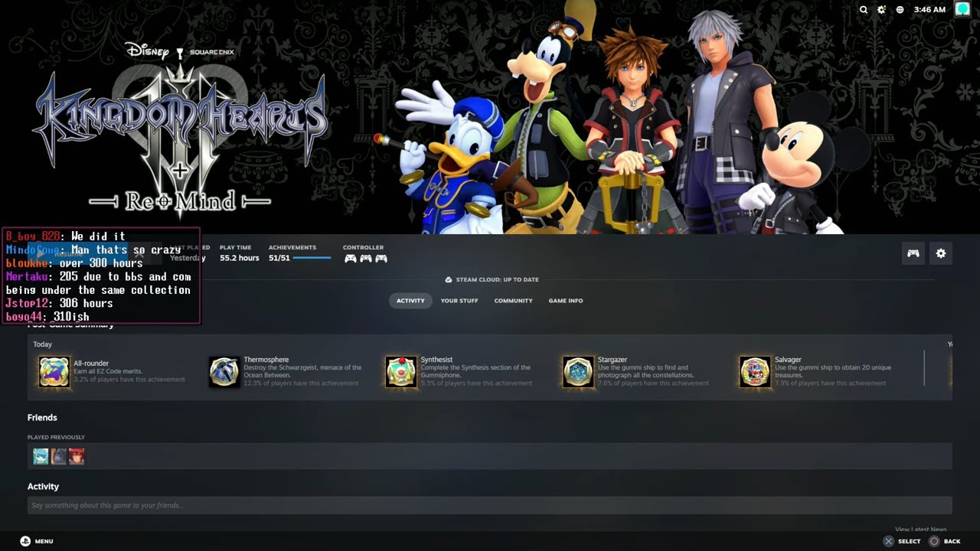The image size is (980, 551).
Task: Click the circle Back button icon
Action: click(x=934, y=541)
